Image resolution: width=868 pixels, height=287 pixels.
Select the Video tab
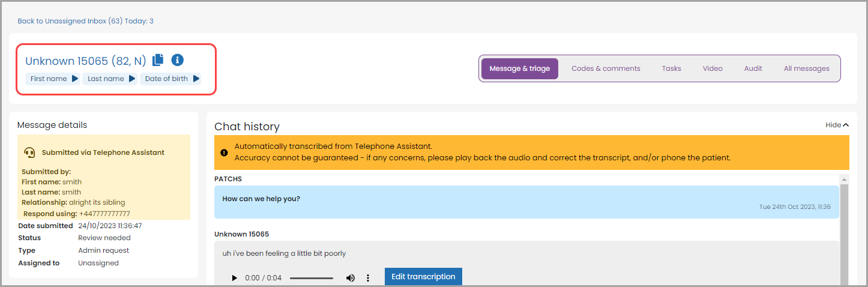tap(713, 68)
